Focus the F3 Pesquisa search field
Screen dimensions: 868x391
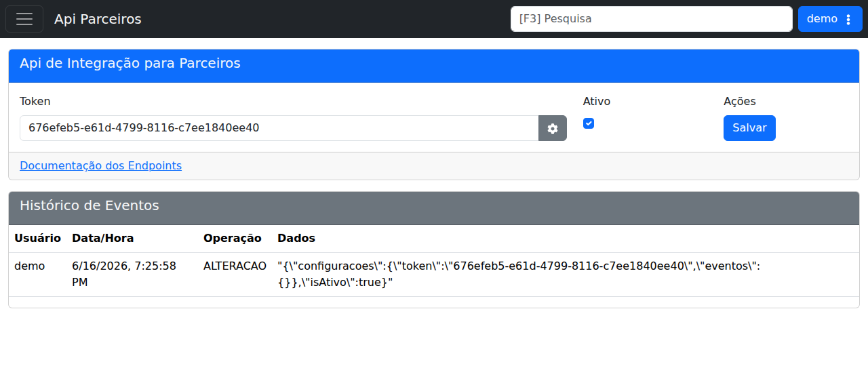coord(652,19)
